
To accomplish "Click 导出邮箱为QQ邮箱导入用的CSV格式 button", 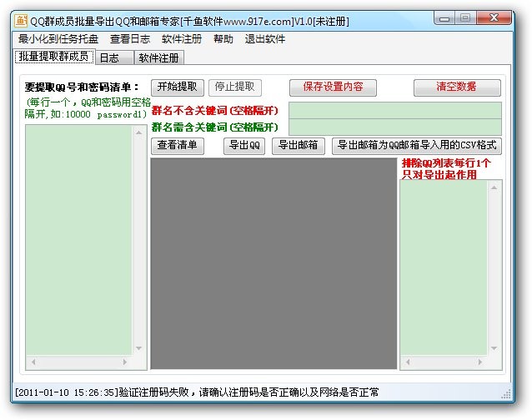I will (x=417, y=146).
